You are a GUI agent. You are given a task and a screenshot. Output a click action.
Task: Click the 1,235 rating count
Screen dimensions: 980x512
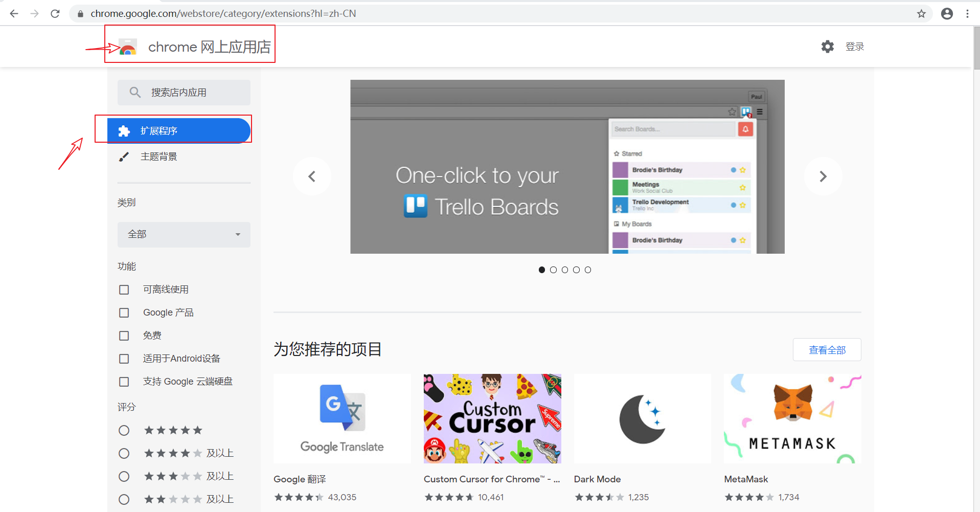click(639, 497)
